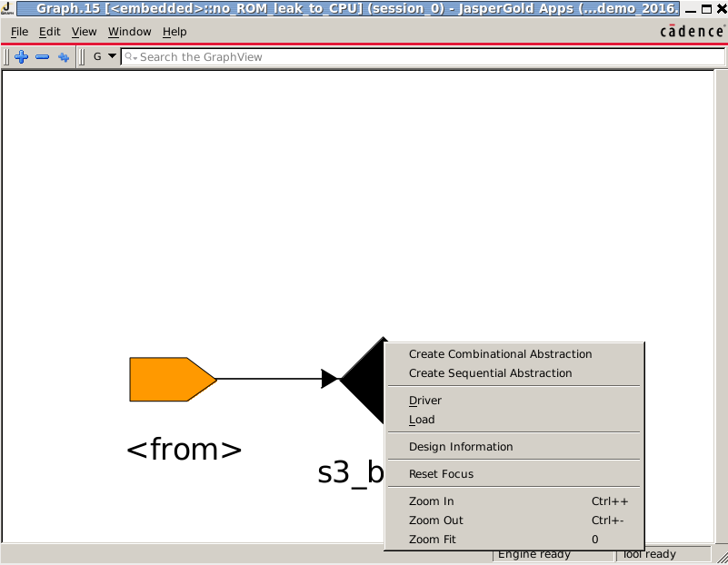
Task: Open the File menu
Action: [19, 32]
